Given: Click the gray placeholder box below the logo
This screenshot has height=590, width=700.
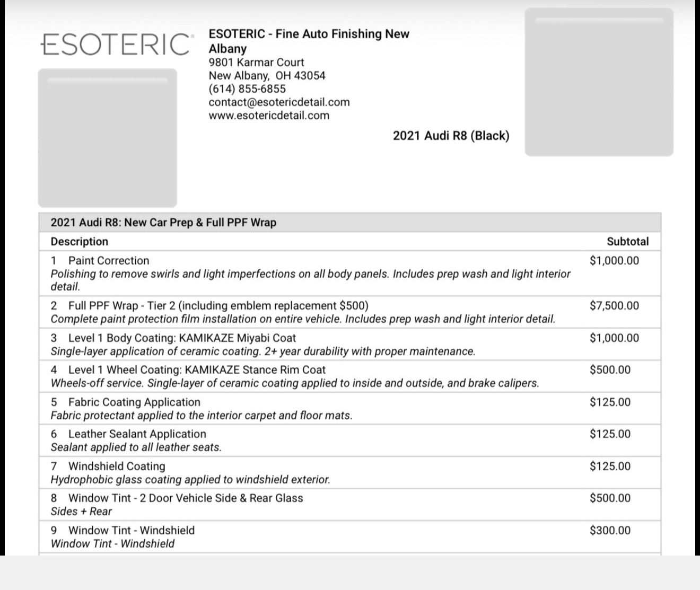Looking at the screenshot, I should click(x=108, y=138).
